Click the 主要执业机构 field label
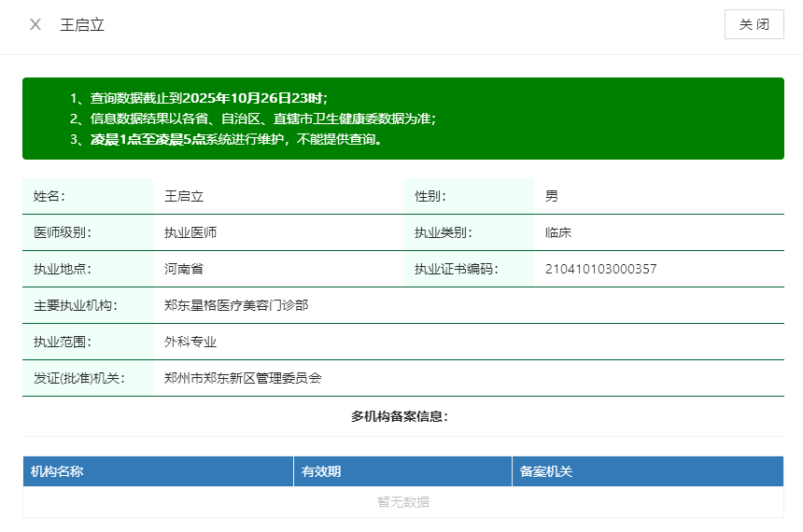The image size is (803, 532). point(76,305)
